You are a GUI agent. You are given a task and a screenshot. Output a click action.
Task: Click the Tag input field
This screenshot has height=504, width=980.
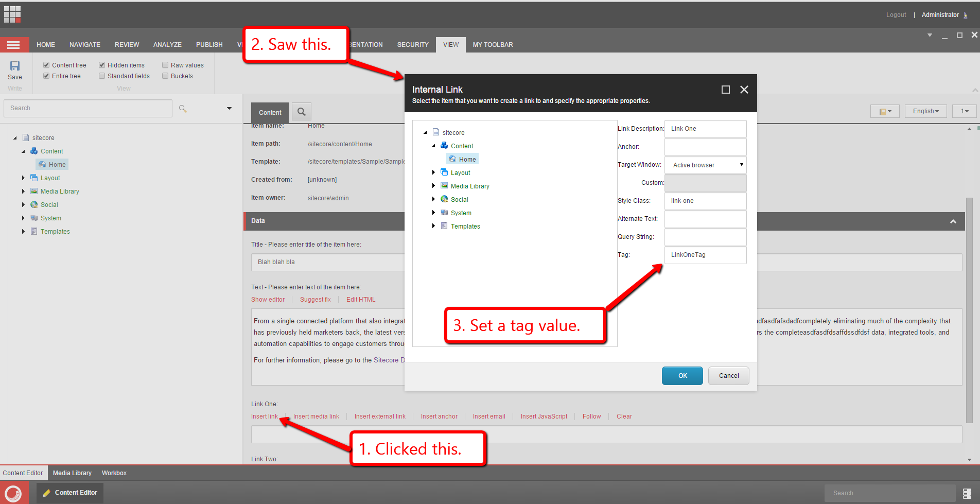click(705, 255)
